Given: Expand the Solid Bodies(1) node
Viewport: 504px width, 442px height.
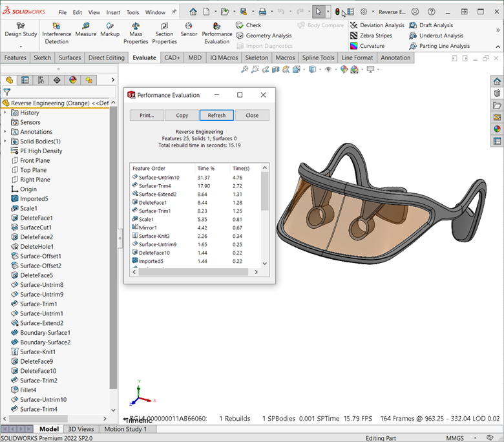Looking at the screenshot, I should 5,141.
